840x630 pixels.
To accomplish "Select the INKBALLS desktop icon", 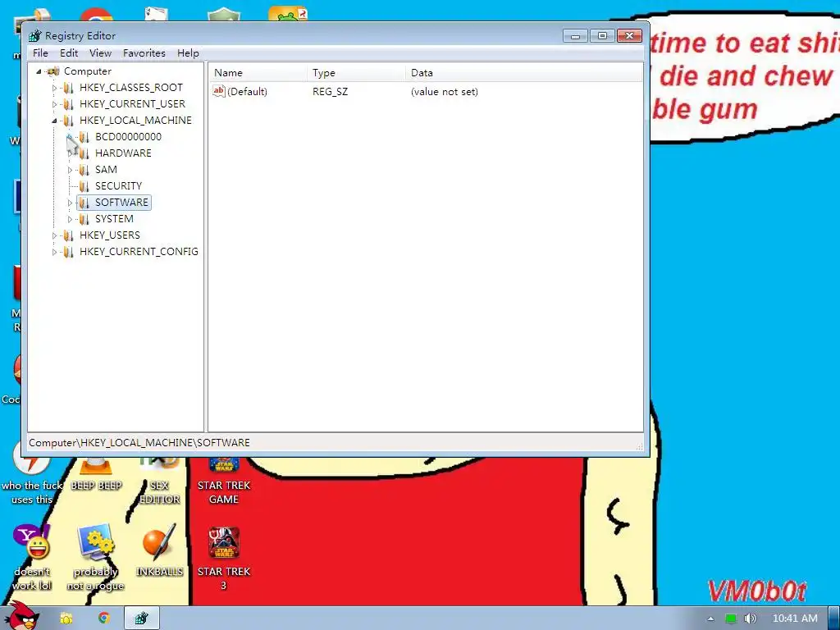I will (x=159, y=550).
